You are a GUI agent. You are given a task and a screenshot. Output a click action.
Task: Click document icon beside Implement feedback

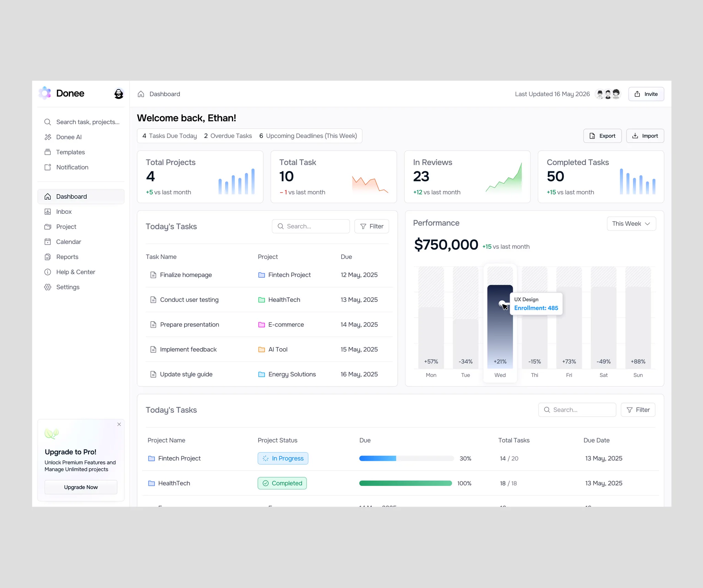153,350
